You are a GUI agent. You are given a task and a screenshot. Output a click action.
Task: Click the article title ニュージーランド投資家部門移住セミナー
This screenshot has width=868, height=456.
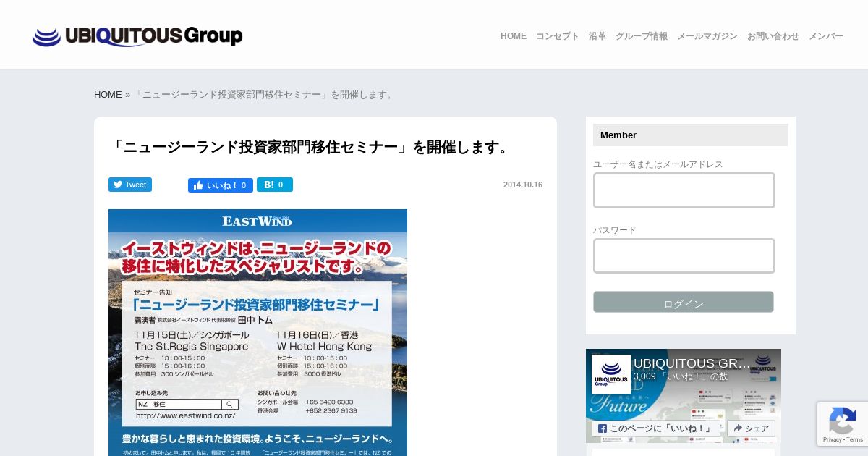coord(311,148)
